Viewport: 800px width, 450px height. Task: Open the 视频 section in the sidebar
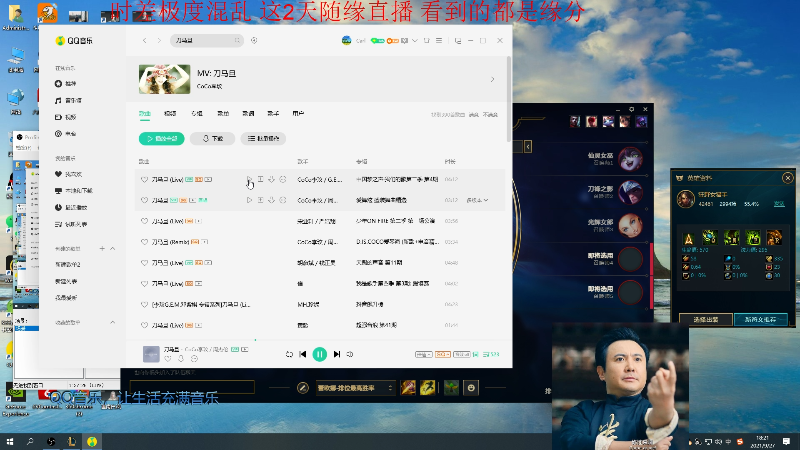[66, 117]
